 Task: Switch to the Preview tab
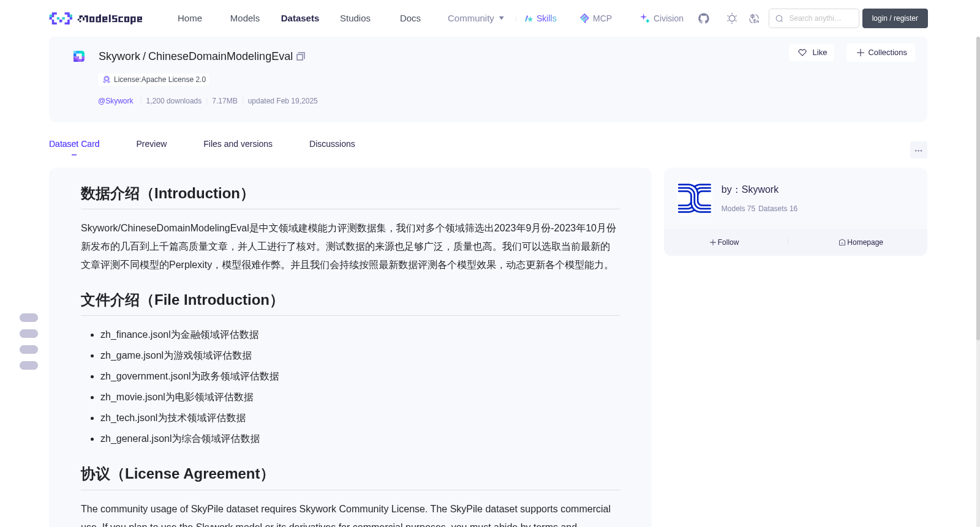151,144
